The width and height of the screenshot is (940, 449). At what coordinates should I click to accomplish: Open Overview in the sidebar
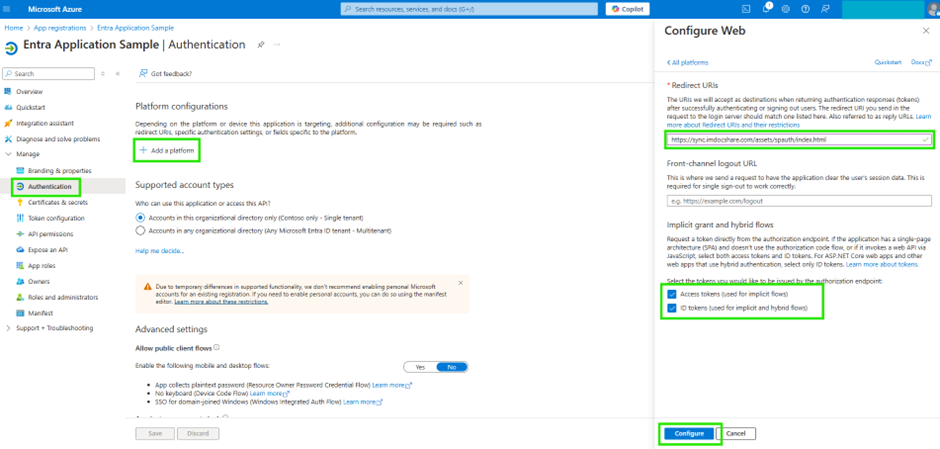click(x=29, y=92)
